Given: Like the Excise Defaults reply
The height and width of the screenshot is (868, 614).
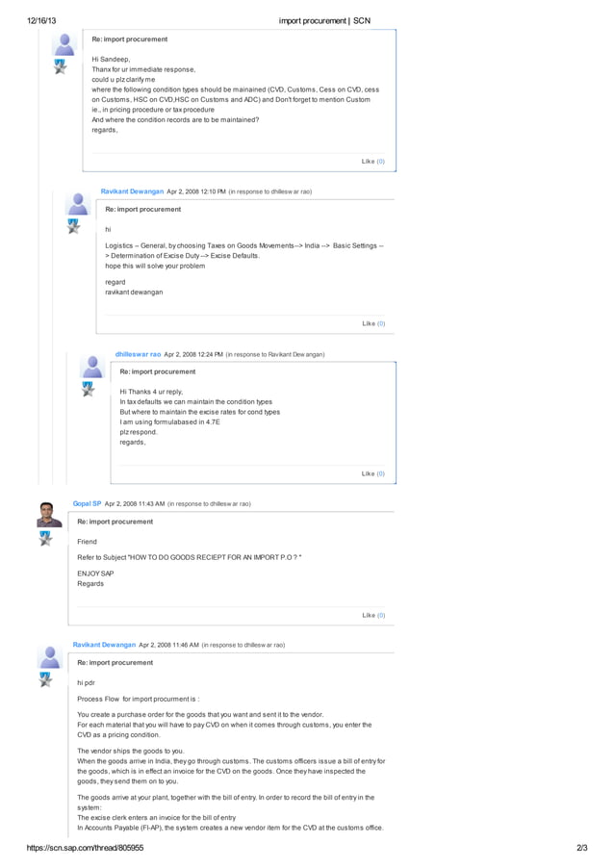Looking at the screenshot, I should click(x=373, y=323).
